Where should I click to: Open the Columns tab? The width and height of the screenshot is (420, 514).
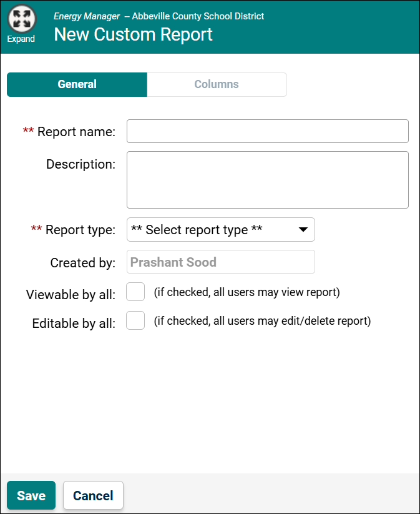pos(217,84)
